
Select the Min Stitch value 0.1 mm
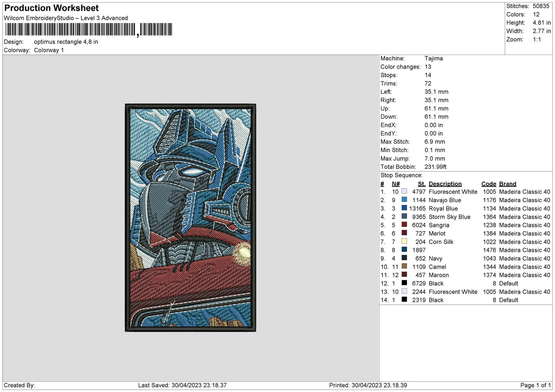point(435,150)
